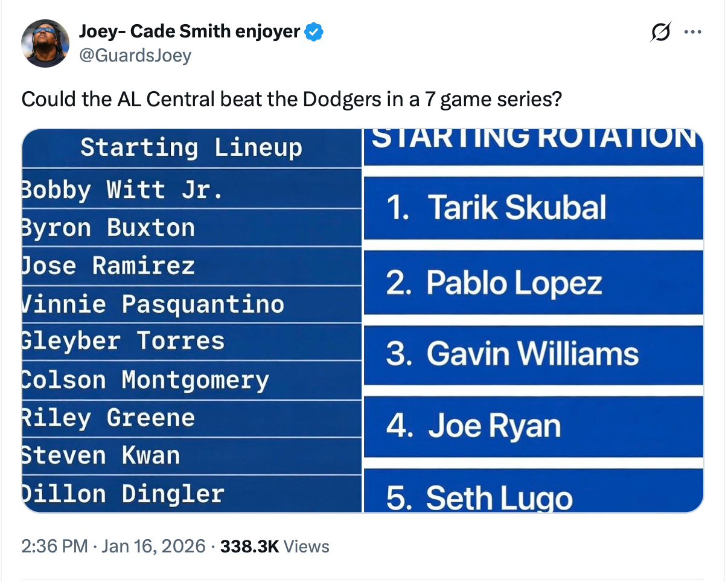728x582 pixels.
Task: Open the three-dot more options menu
Action: pyautogui.click(x=692, y=32)
